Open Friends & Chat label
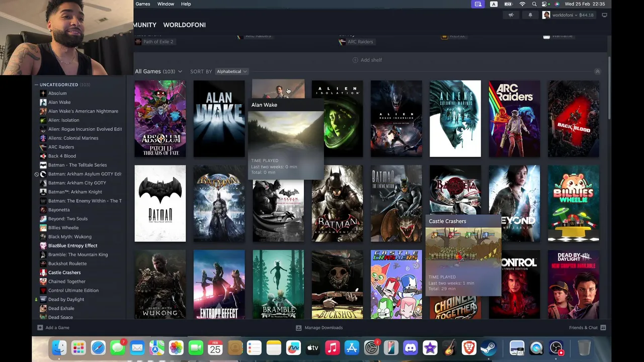 [583, 327]
